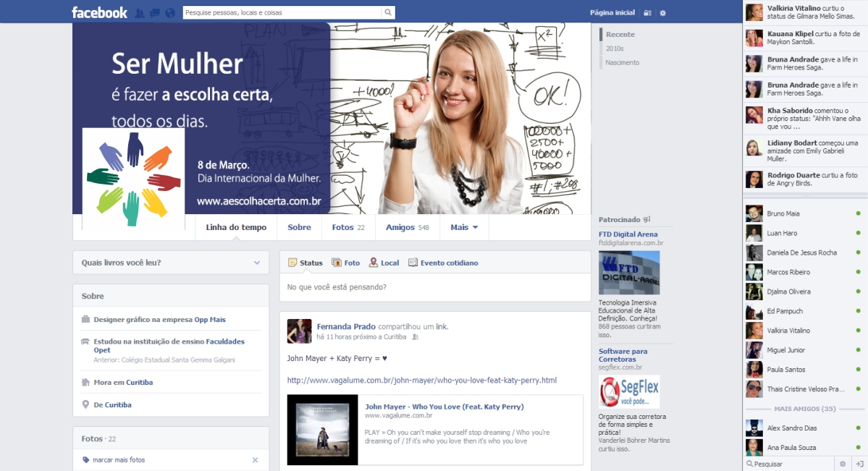Click Rodrigo Duarte ticker story
Image resolution: width=868 pixels, height=471 pixels.
tap(805, 179)
